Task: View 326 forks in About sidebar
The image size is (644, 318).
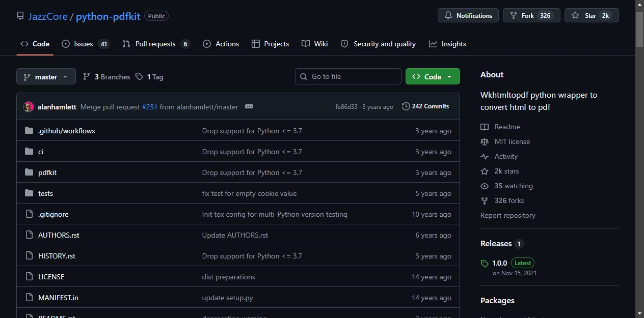Action: pyautogui.click(x=502, y=200)
